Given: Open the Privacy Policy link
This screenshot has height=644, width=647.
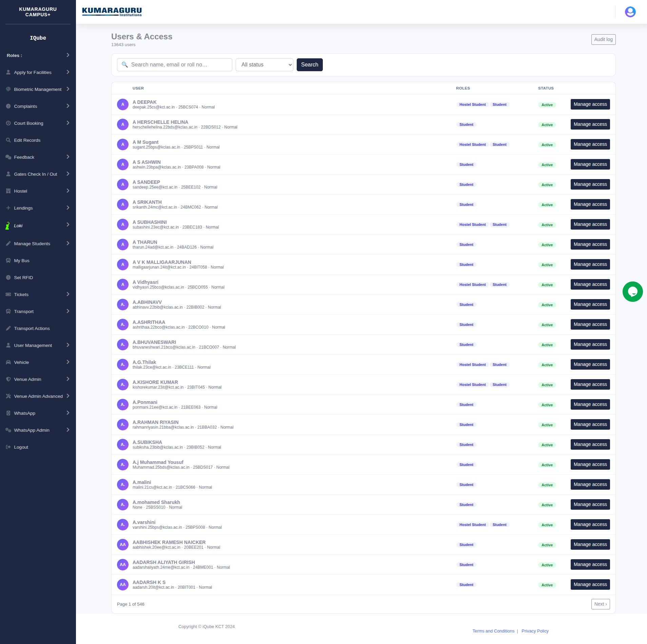Looking at the screenshot, I should click(535, 631).
